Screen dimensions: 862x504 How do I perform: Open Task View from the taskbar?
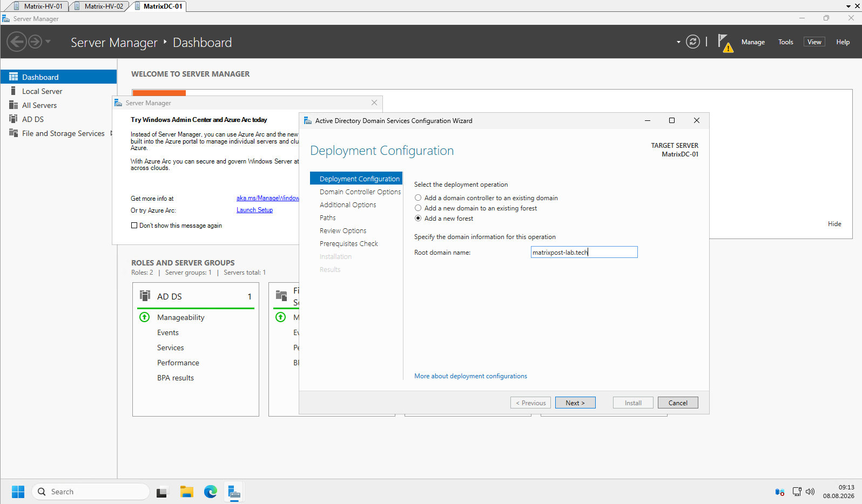coord(163,492)
